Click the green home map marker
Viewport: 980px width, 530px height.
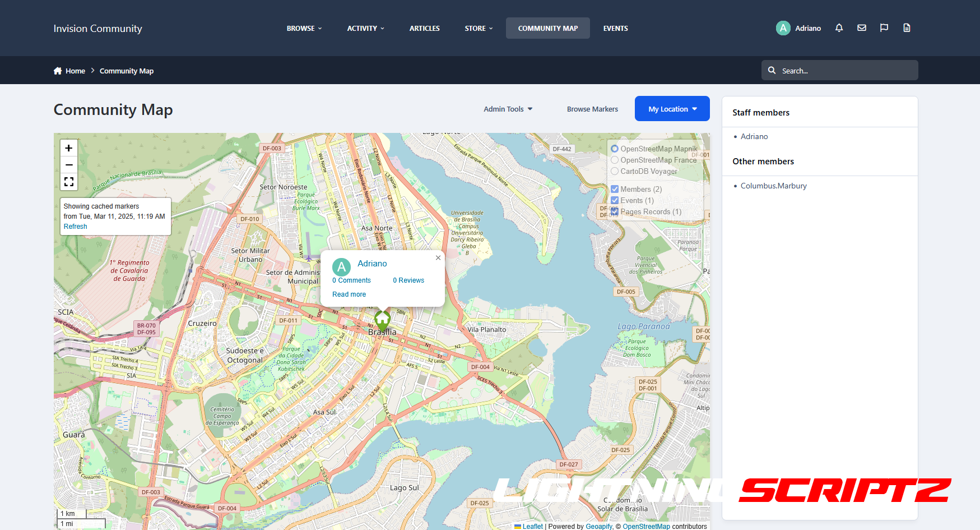point(382,320)
